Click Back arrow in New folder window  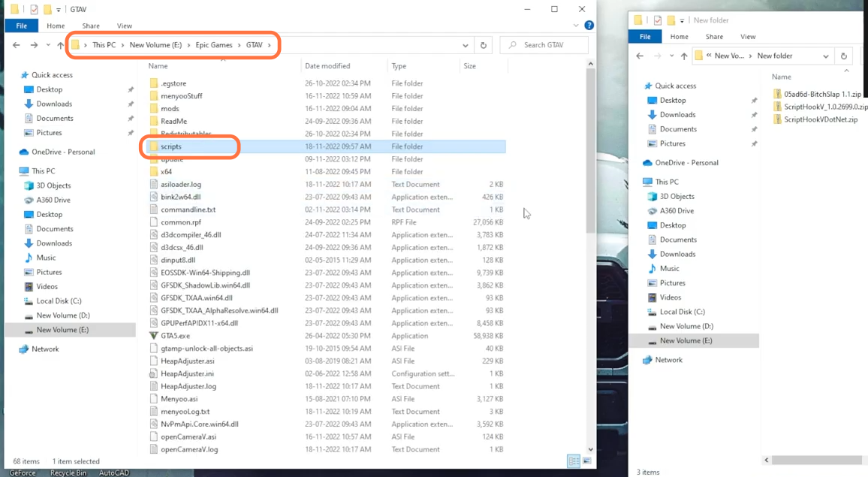(x=640, y=56)
